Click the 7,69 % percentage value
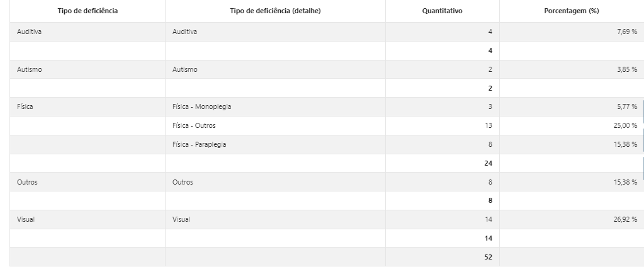This screenshot has width=644, height=274. [x=627, y=31]
